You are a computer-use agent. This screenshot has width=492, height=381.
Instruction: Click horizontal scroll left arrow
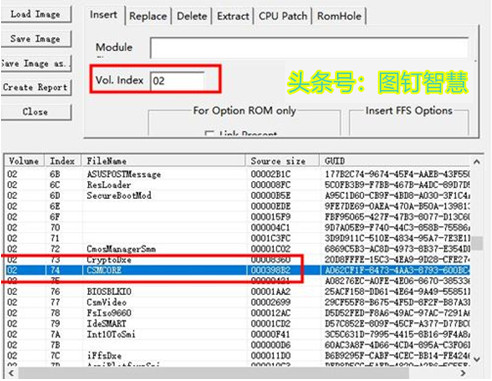(x=11, y=373)
